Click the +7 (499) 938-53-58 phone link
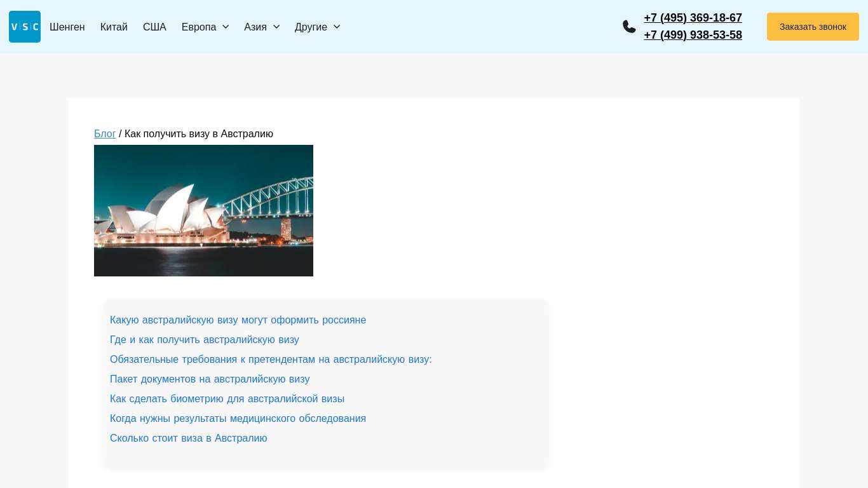 pos(693,35)
